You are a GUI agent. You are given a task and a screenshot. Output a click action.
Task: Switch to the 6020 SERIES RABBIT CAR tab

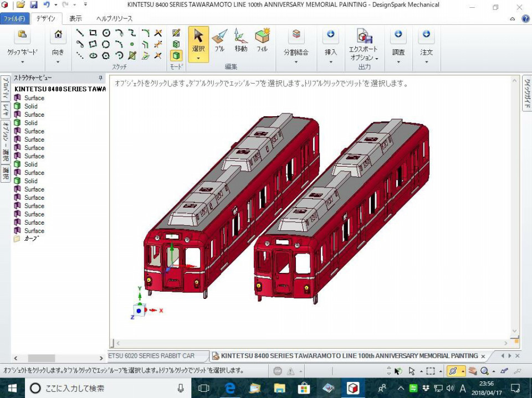tap(151, 356)
